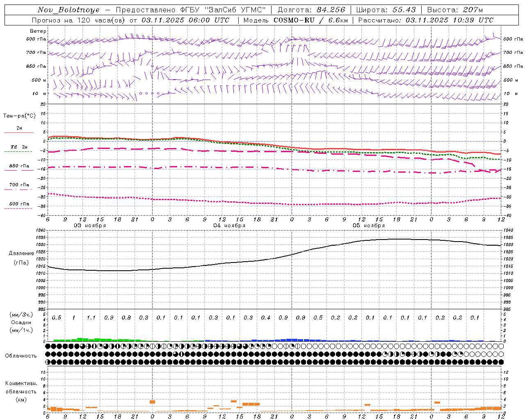
Task: Click the Тем-ра(°C) axis label
Action: point(19,116)
